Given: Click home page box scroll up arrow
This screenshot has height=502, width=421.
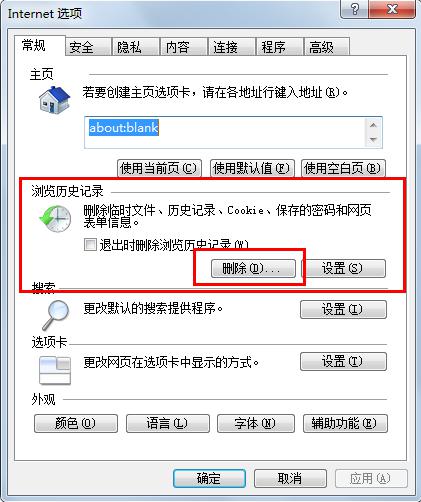Looking at the screenshot, I should pyautogui.click(x=373, y=125).
